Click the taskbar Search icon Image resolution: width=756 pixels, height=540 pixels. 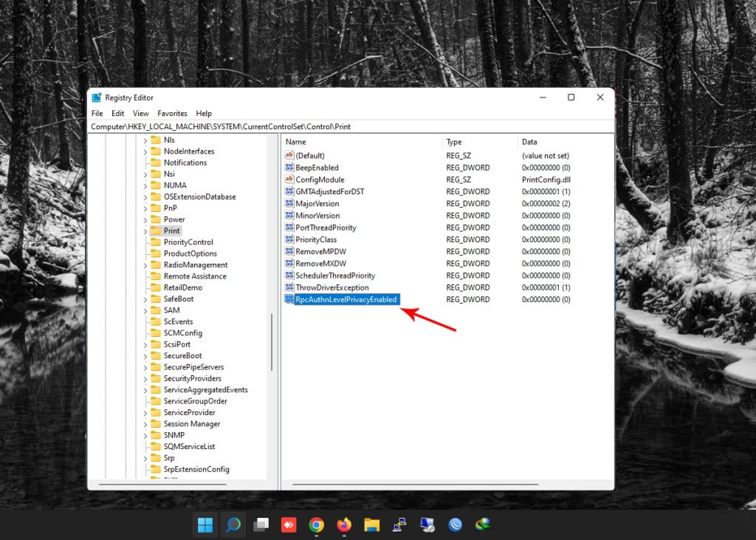pos(233,525)
